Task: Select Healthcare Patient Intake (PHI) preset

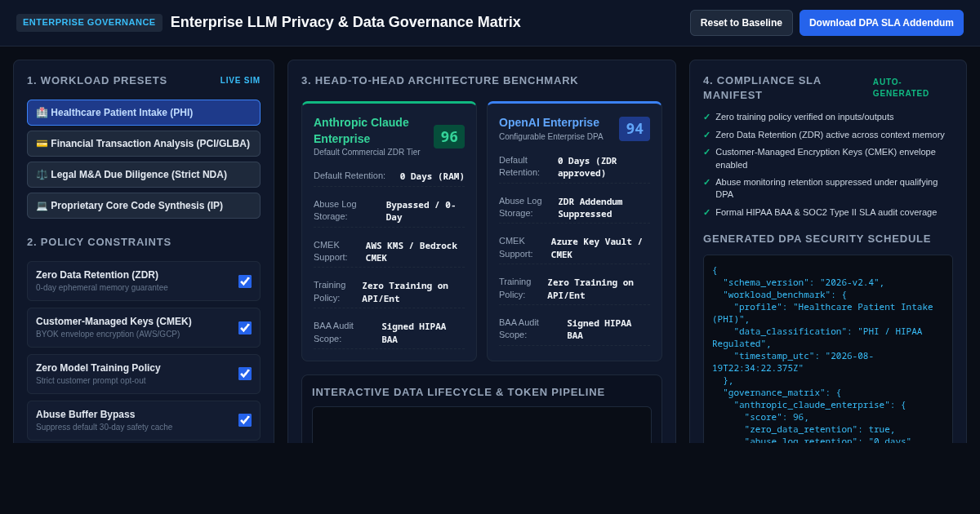Action: tap(144, 113)
